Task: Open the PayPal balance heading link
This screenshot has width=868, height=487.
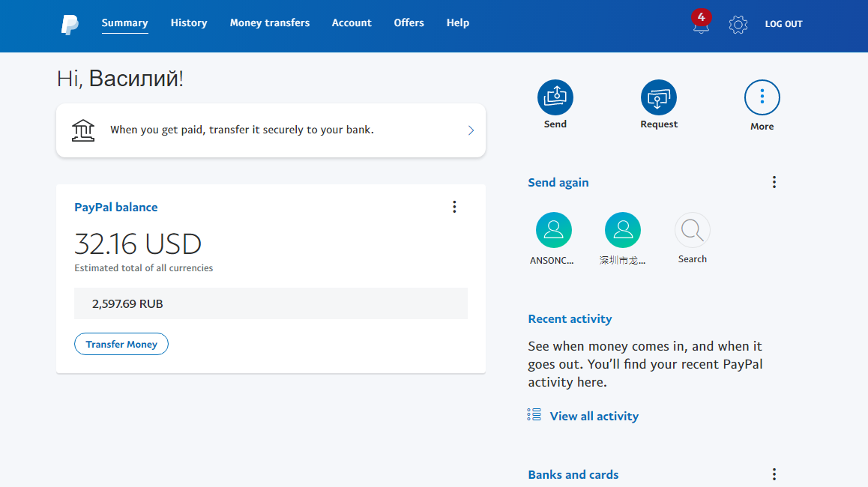Action: pyautogui.click(x=115, y=207)
